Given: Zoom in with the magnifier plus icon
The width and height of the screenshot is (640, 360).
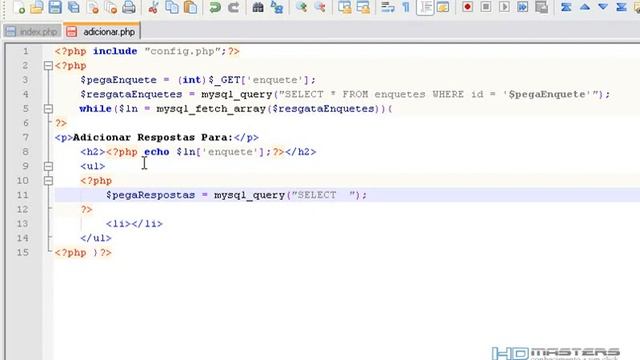Looking at the screenshot, I should (x=302, y=7).
